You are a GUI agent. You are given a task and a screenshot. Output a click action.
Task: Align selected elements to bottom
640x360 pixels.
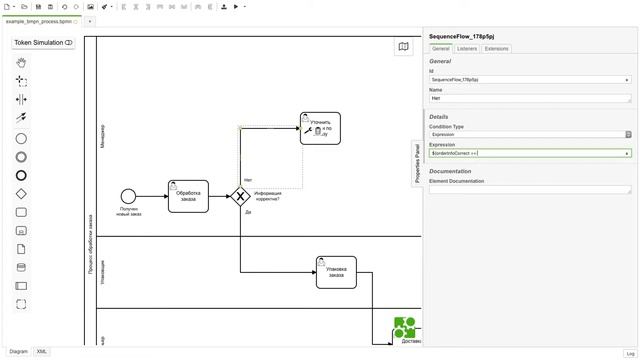point(184,7)
